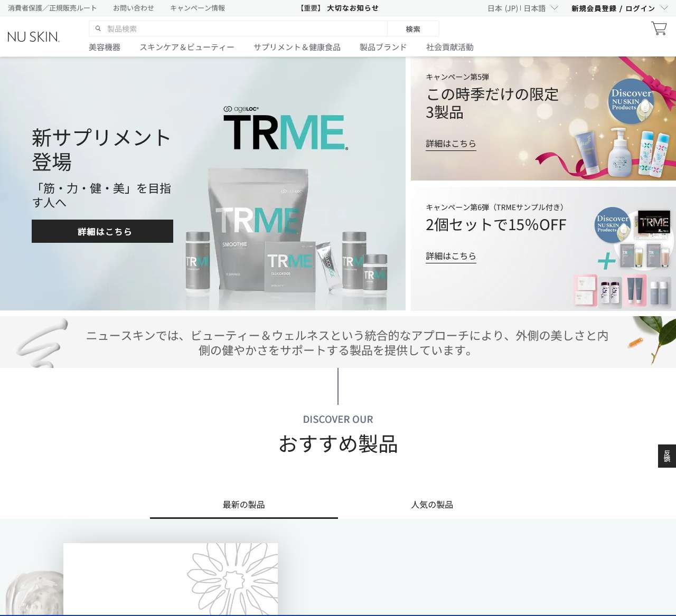Click the この時季だけの限定3製品 heading
The width and height of the screenshot is (676, 616).
(492, 103)
